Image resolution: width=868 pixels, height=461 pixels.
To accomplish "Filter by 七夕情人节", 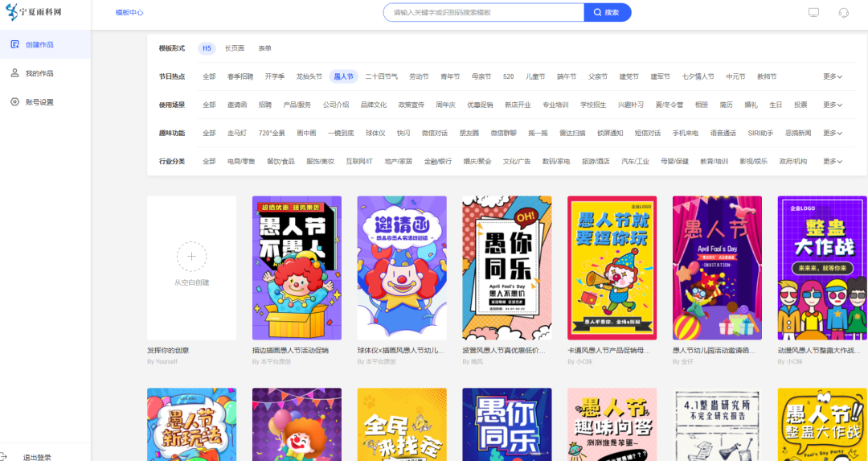I will click(x=698, y=76).
